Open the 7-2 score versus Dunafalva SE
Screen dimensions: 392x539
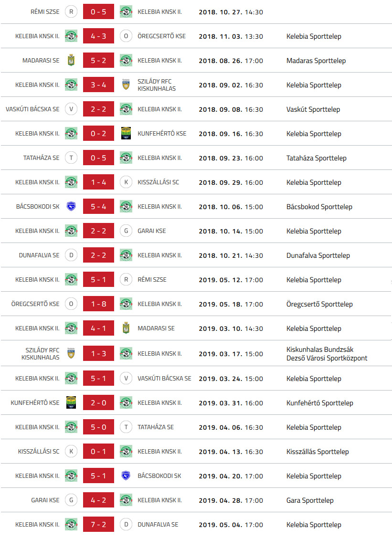tap(98, 524)
